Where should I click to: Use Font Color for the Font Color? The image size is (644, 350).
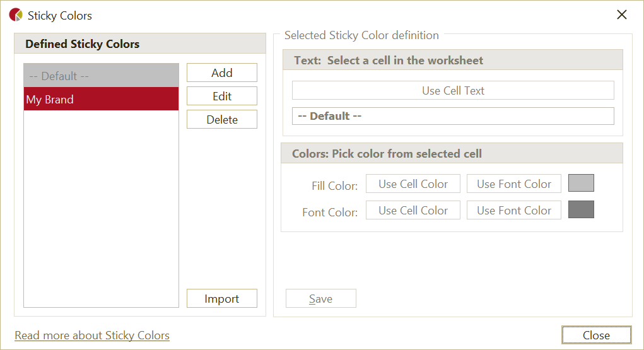[x=514, y=210]
